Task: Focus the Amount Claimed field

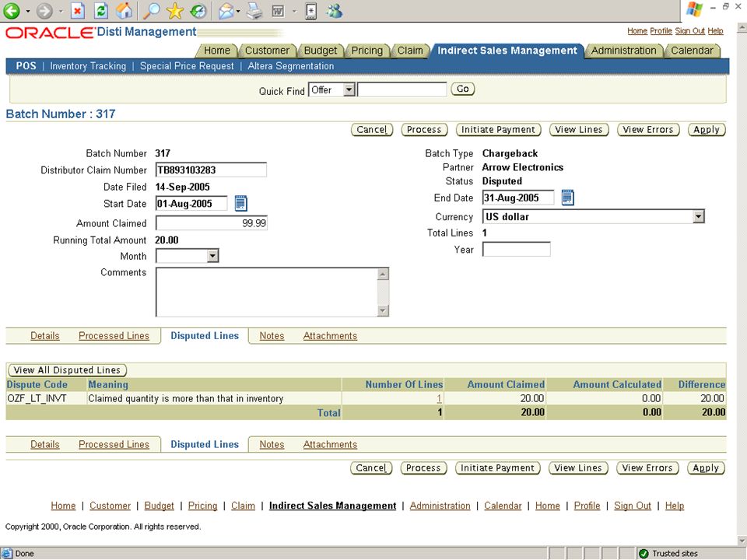Action: [212, 223]
